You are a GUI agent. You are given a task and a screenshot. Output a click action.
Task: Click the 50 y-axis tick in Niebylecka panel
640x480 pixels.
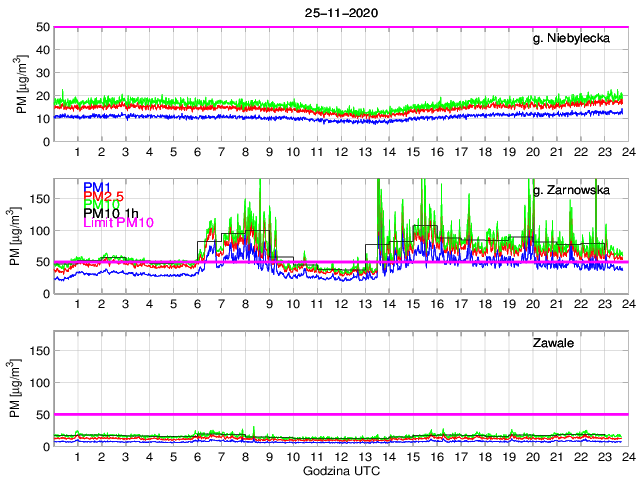point(41,27)
